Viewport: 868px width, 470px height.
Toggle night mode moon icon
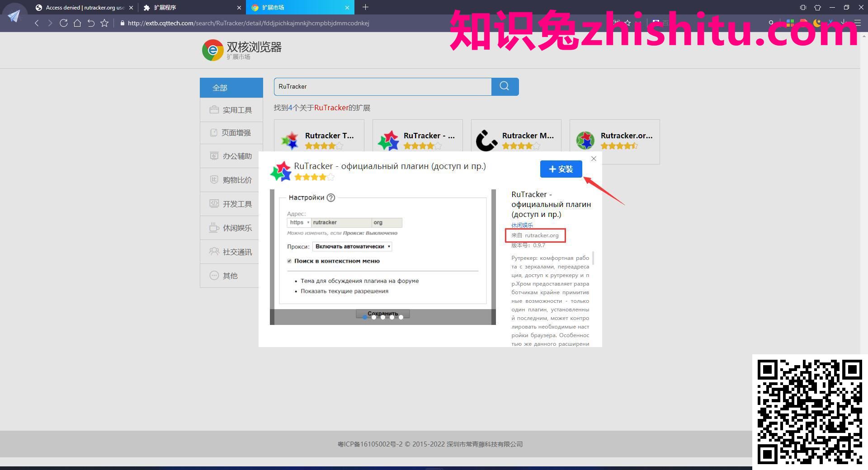pyautogui.click(x=817, y=23)
